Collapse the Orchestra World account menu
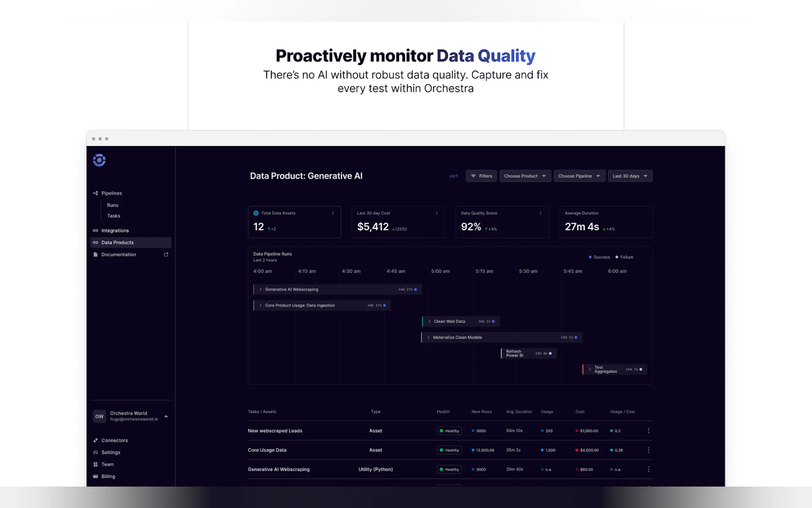This screenshot has height=508, width=812. tap(166, 416)
